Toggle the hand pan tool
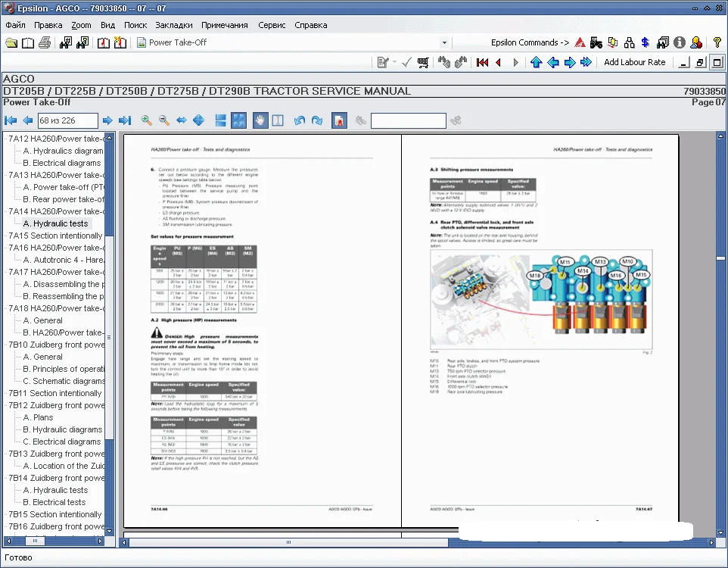The width and height of the screenshot is (728, 568). (x=260, y=120)
